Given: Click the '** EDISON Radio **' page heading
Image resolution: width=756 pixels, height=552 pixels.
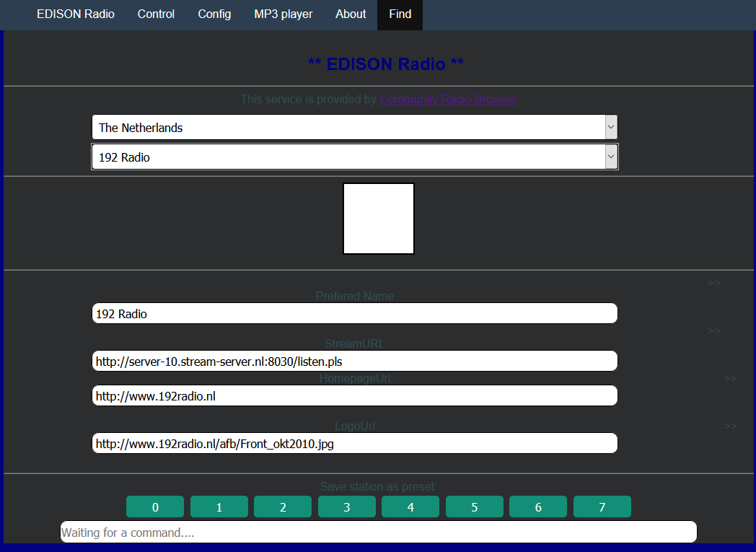Looking at the screenshot, I should point(386,64).
